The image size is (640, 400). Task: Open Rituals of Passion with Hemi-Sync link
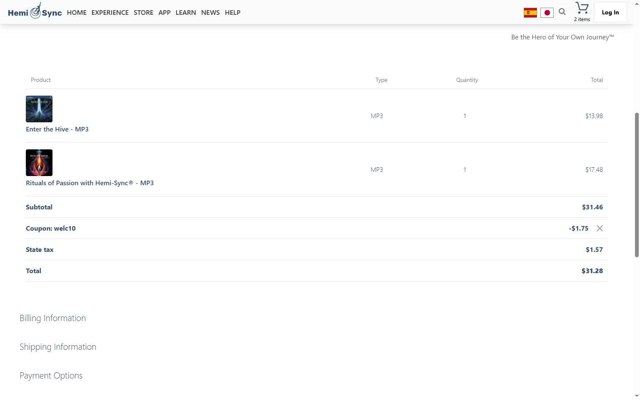click(x=90, y=183)
